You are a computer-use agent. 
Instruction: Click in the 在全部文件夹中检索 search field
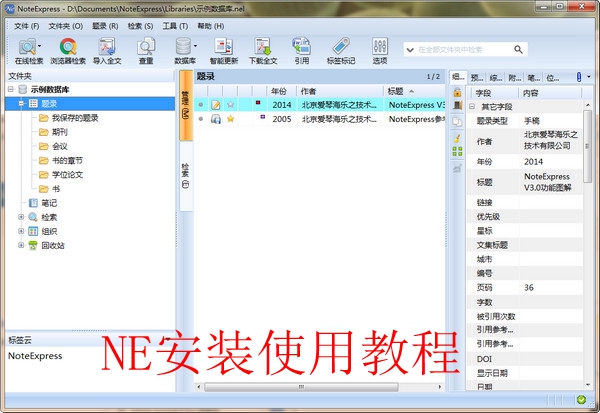[x=464, y=50]
